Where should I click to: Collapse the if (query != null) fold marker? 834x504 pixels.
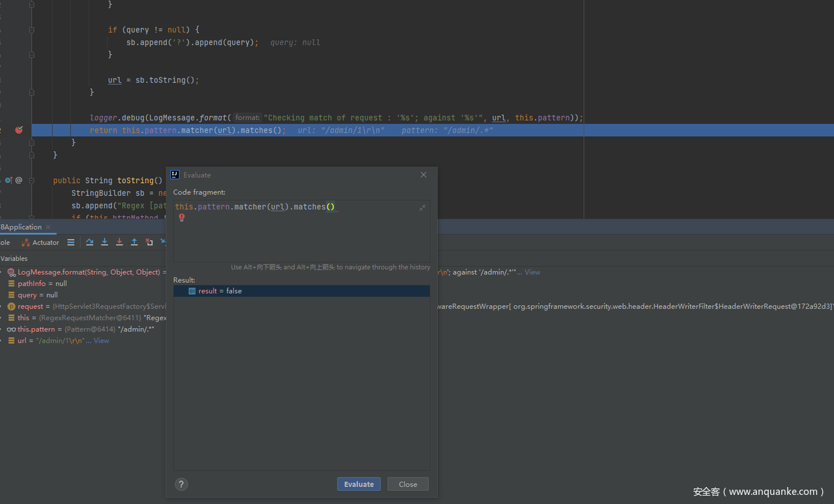point(32,30)
